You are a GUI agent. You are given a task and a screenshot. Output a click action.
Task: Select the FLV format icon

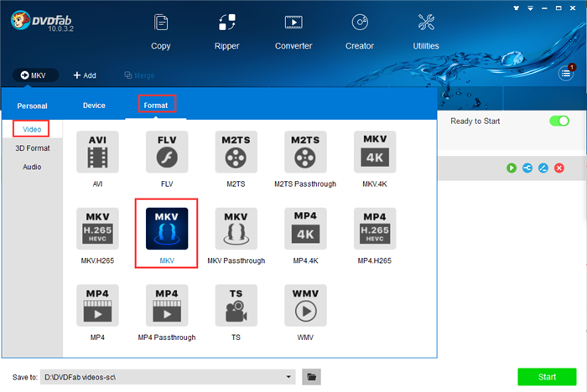click(x=167, y=152)
